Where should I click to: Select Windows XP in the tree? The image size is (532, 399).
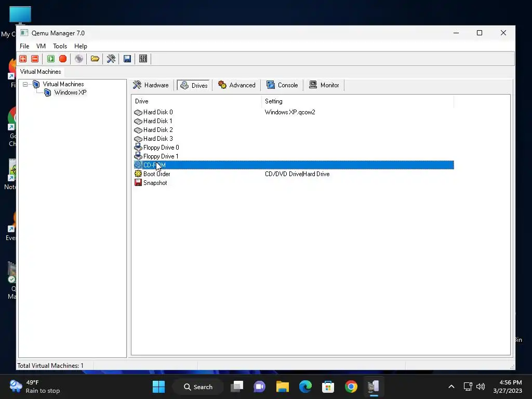point(70,92)
